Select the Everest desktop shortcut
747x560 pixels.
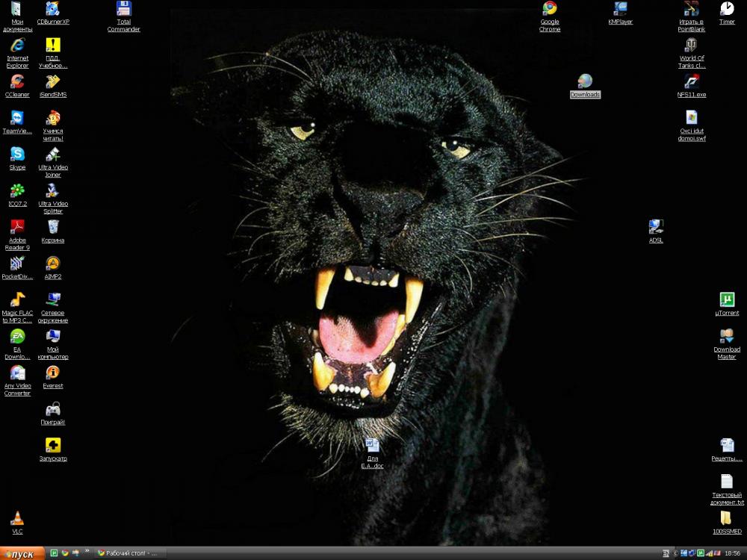pyautogui.click(x=53, y=373)
